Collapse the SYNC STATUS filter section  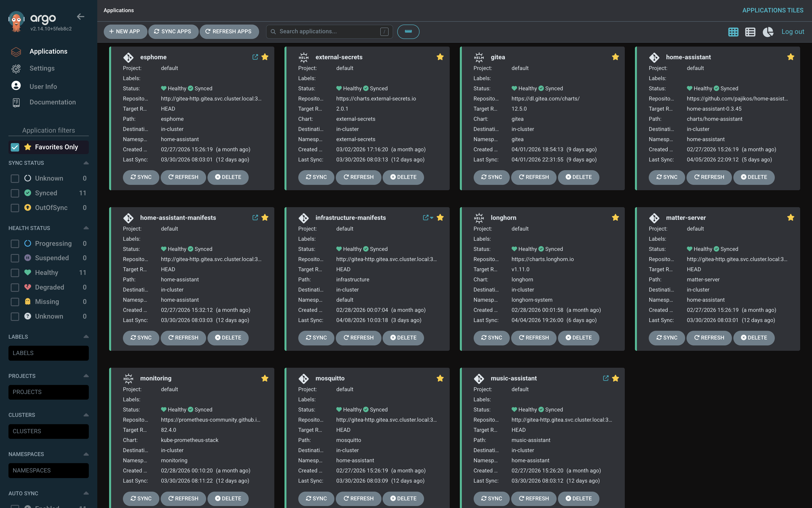click(86, 163)
